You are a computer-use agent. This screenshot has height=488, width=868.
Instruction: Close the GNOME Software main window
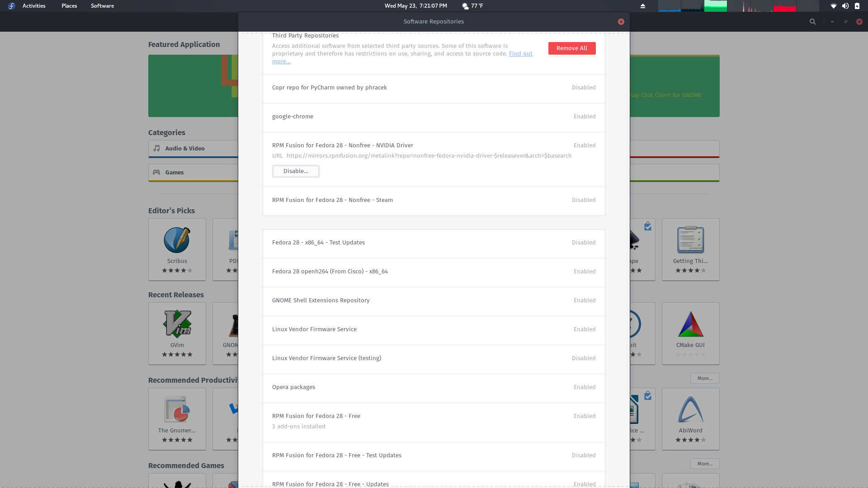click(x=859, y=22)
